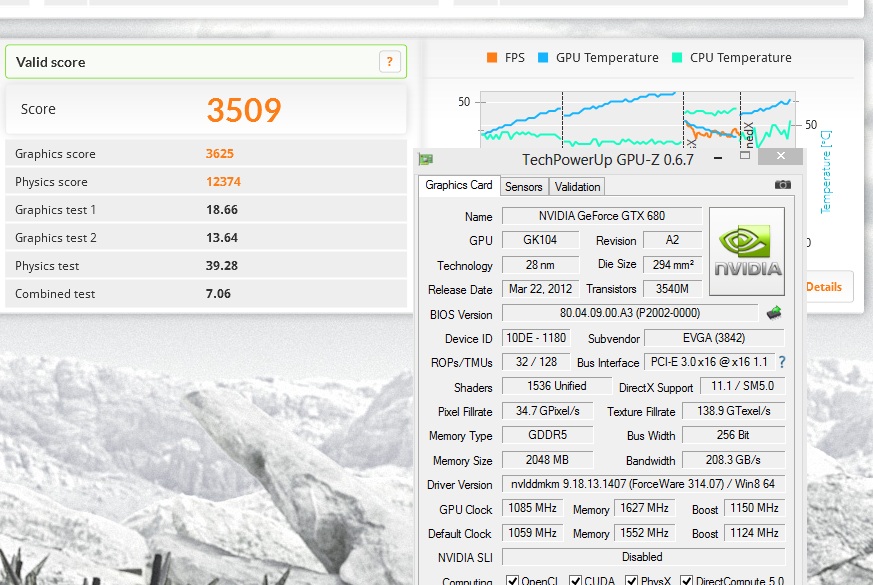873x585 pixels.
Task: Toggle the PhysX checkbox
Action: [x=632, y=580]
